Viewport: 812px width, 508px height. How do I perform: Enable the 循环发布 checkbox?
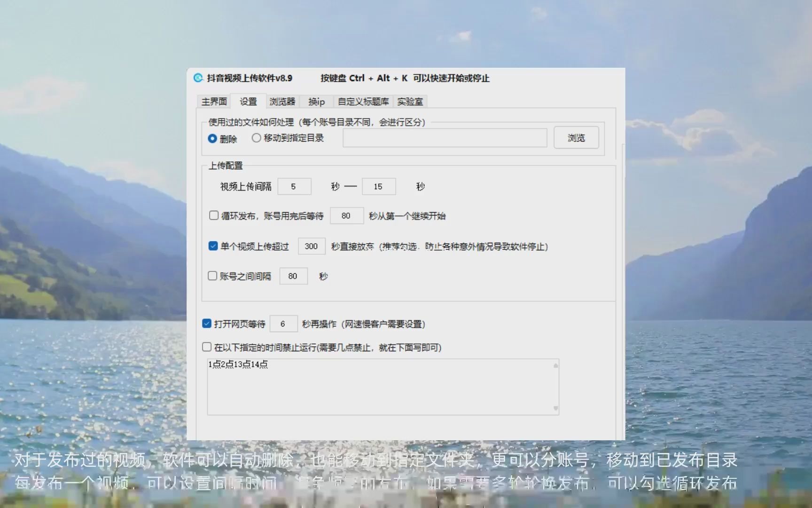point(214,215)
